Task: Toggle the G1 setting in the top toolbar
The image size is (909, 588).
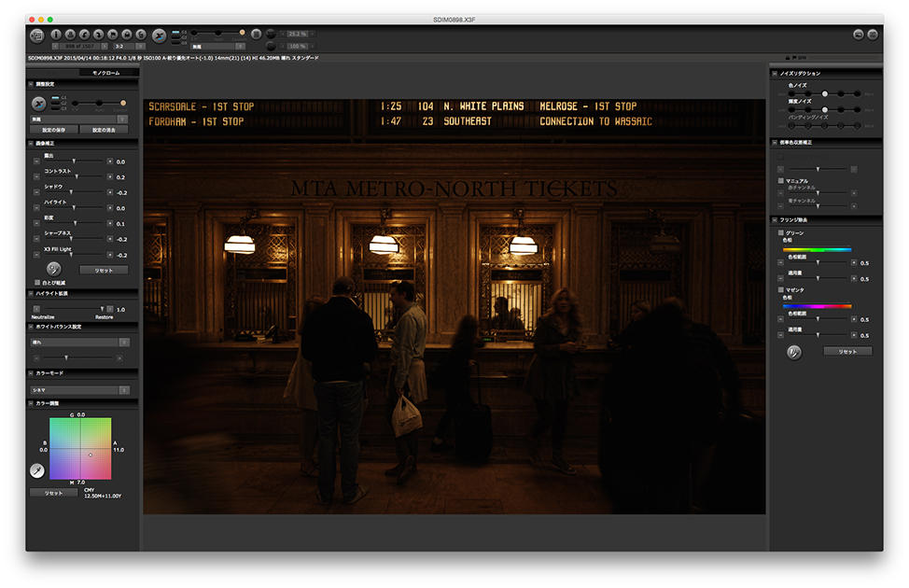Action: 176,32
